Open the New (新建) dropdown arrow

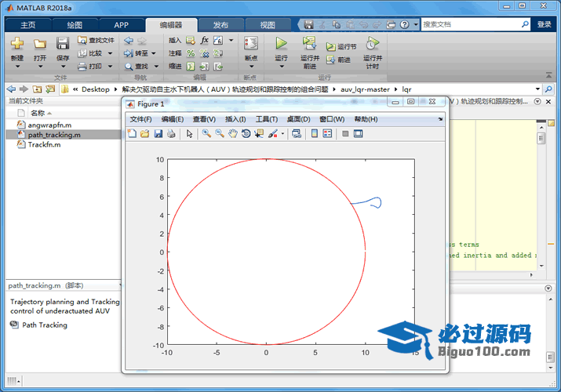[16, 67]
